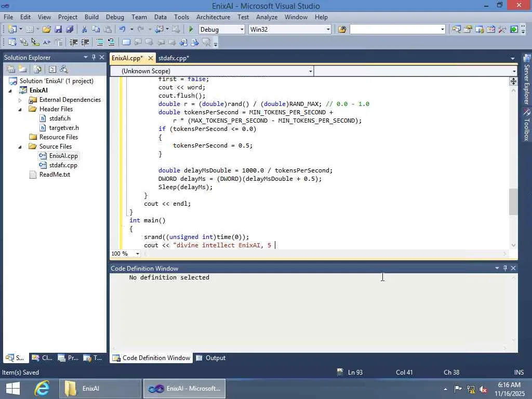Collapse the Header Files folder
This screenshot has width=532, height=399.
pyautogui.click(x=20, y=109)
